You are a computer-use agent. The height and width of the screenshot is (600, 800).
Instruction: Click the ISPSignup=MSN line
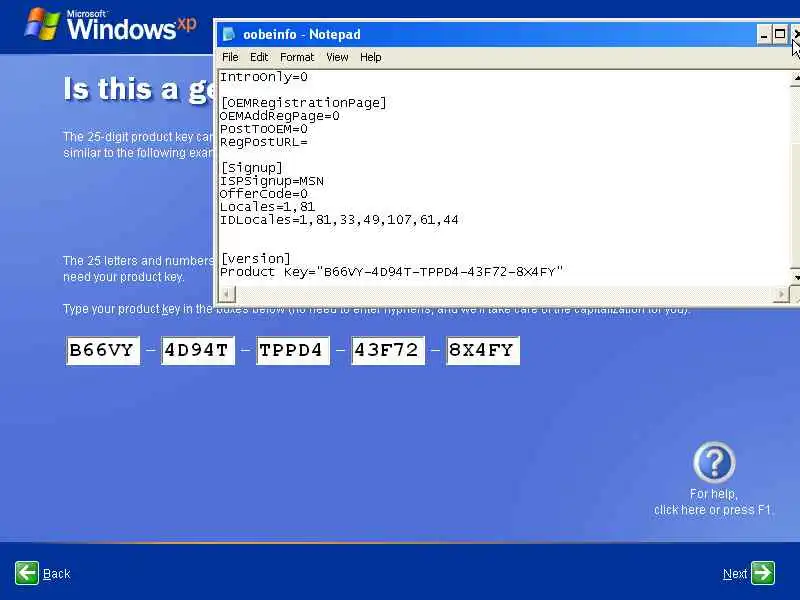coord(271,181)
